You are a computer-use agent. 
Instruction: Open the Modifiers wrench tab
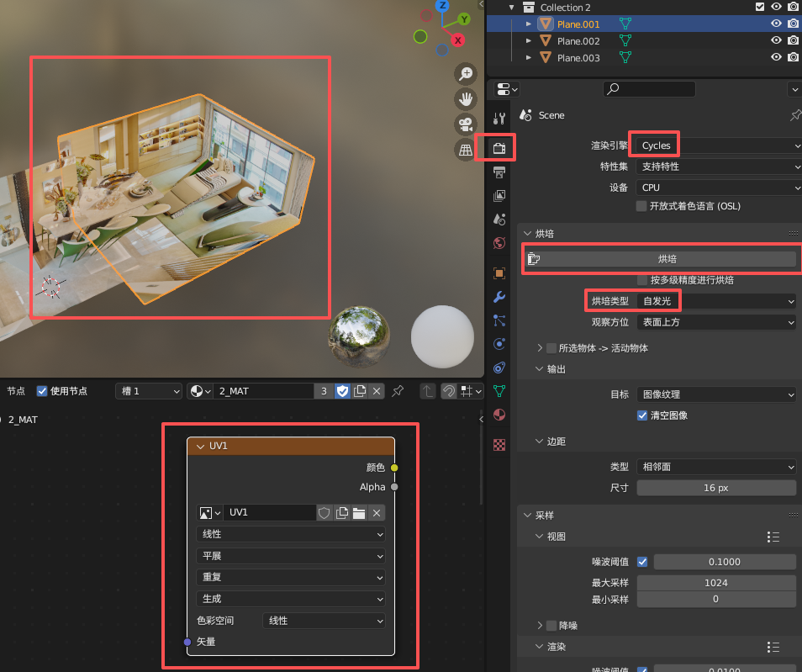point(499,297)
